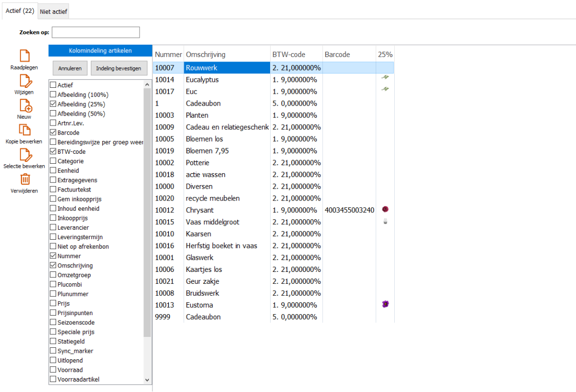This screenshot has height=392, width=576.
Task: Enable the Actief column checkbox
Action: click(53, 85)
